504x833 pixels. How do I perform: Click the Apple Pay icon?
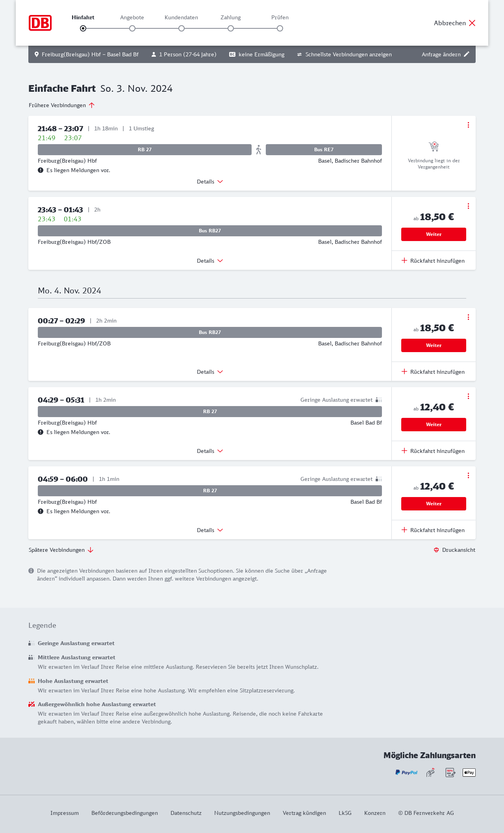point(469,772)
